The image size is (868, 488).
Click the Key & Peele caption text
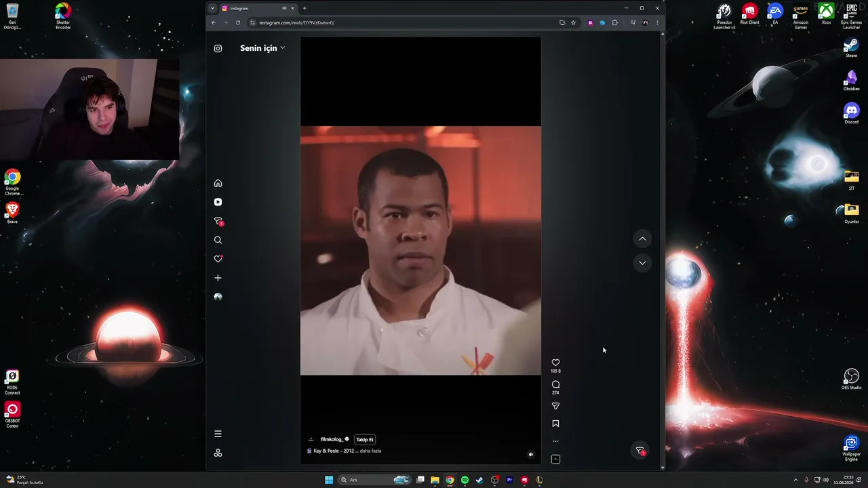pos(334,451)
